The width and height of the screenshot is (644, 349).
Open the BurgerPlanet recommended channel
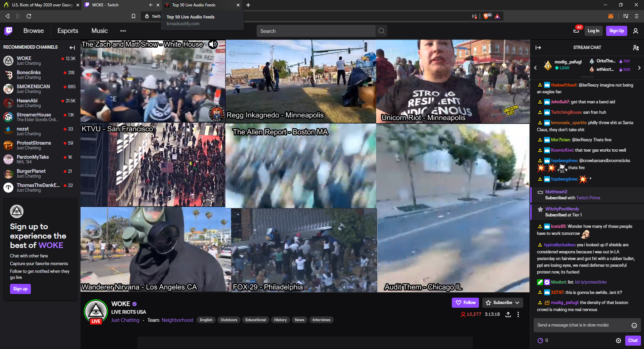[x=40, y=173]
